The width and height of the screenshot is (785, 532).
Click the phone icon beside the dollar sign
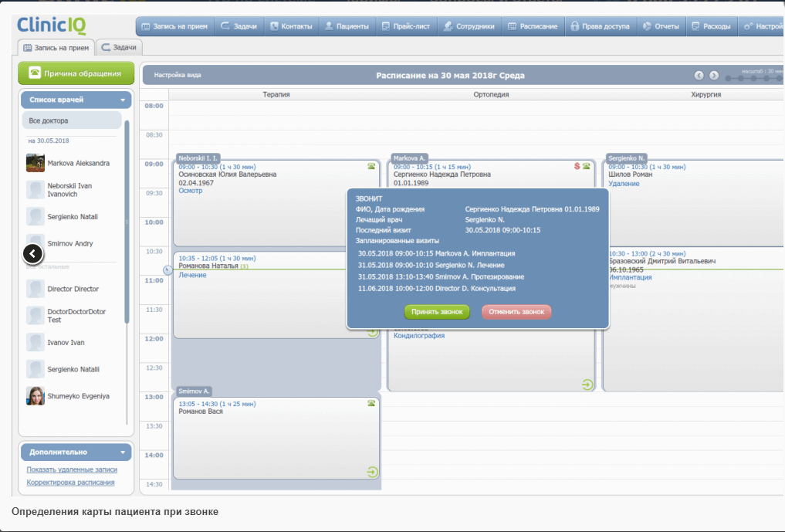coord(587,166)
